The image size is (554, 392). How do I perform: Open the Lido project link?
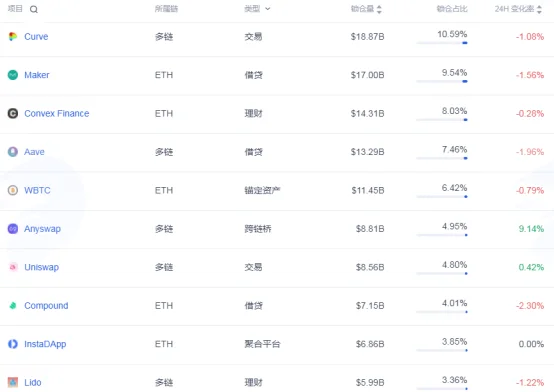tap(33, 382)
